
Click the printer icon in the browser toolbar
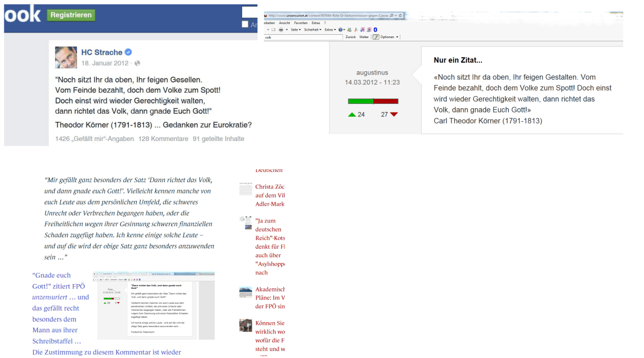click(281, 30)
